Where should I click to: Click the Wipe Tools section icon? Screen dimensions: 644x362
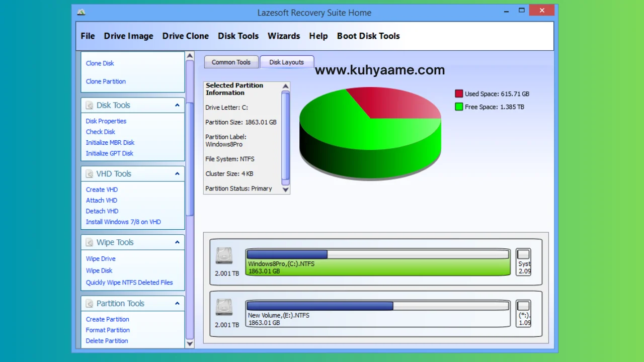pos(89,242)
